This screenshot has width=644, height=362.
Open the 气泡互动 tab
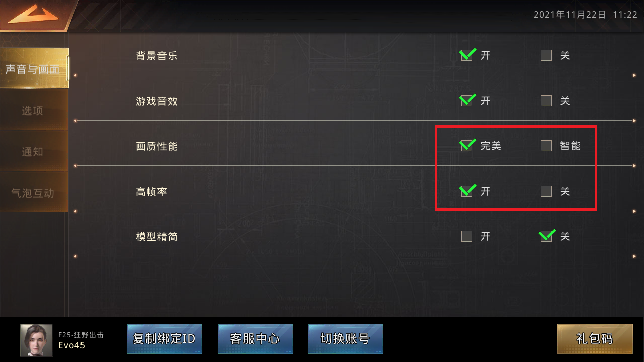(34, 193)
